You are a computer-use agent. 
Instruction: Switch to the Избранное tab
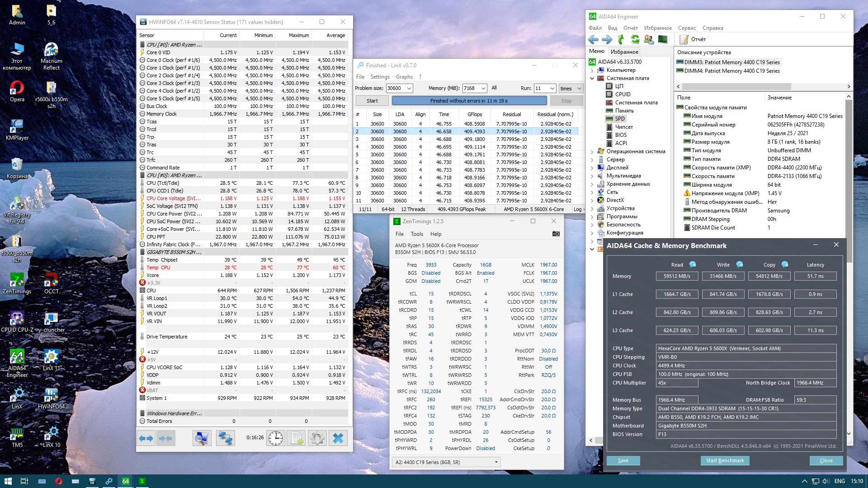pyautogui.click(x=624, y=52)
